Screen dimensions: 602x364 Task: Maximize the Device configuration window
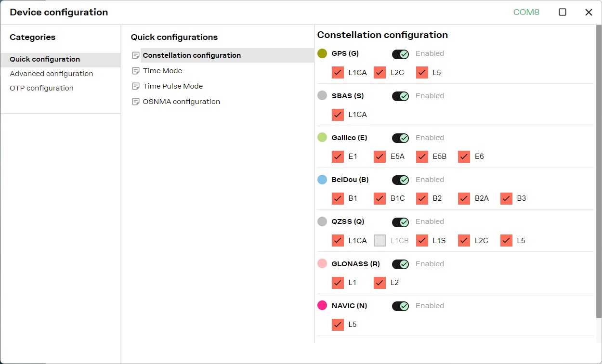(x=563, y=12)
